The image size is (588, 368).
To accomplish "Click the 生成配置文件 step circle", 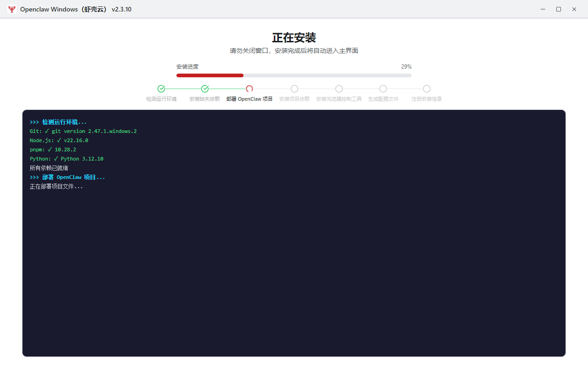I will [383, 88].
